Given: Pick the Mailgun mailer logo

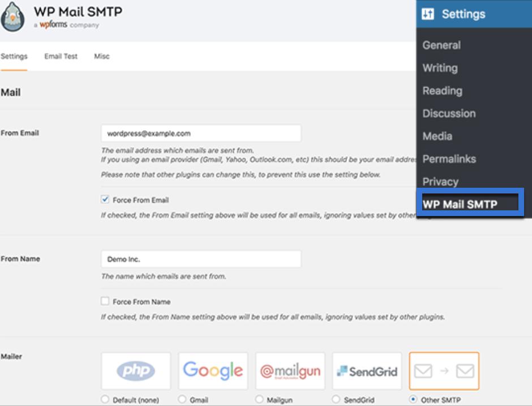Looking at the screenshot, I should (x=290, y=371).
